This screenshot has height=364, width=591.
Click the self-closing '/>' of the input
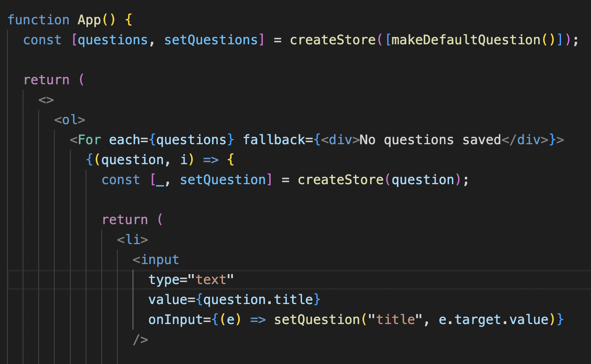[140, 340]
